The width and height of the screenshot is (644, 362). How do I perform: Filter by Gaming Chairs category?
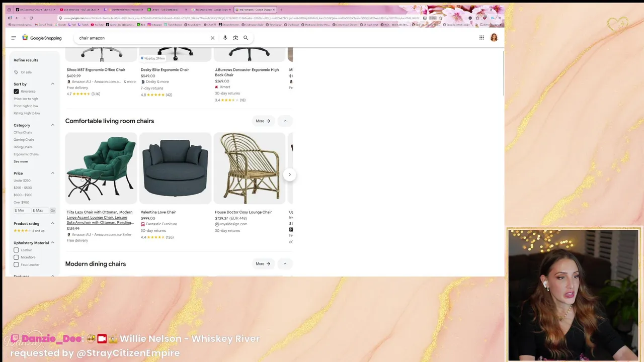pyautogui.click(x=24, y=140)
